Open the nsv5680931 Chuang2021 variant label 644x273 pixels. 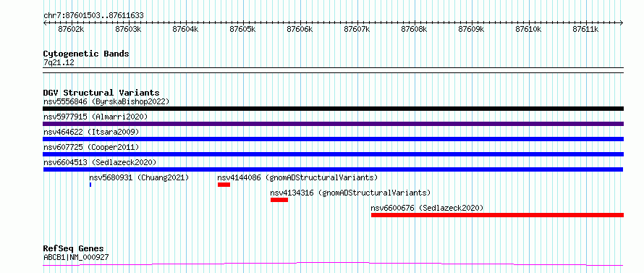point(139,177)
